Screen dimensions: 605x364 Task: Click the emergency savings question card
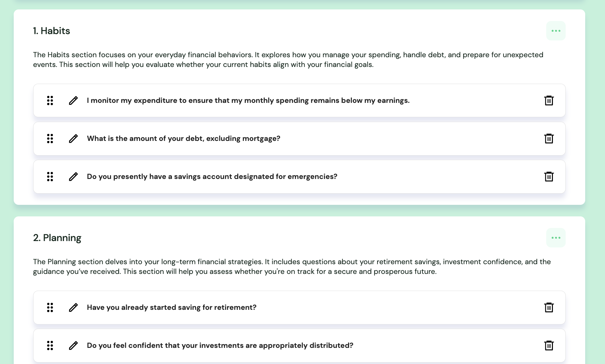[x=299, y=177]
